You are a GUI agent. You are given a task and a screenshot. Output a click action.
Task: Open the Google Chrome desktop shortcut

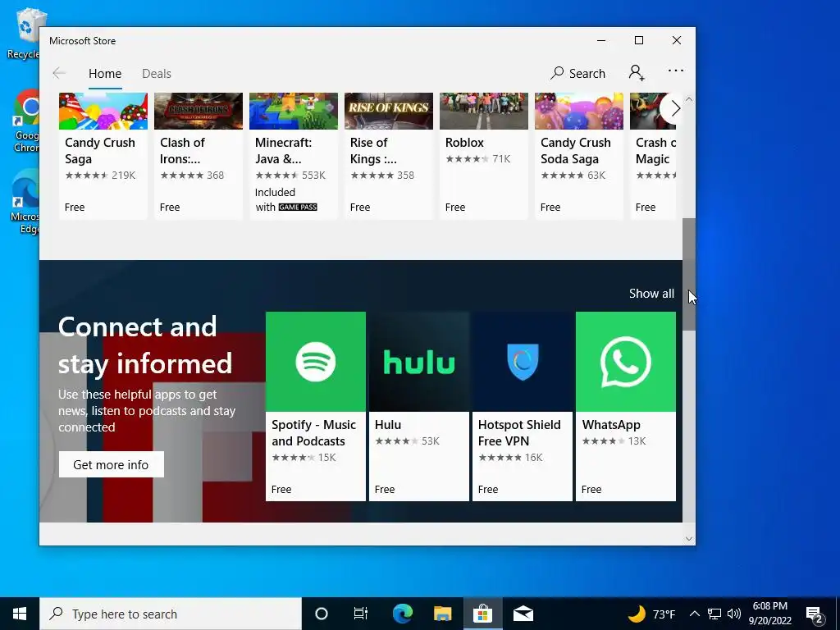25,120
